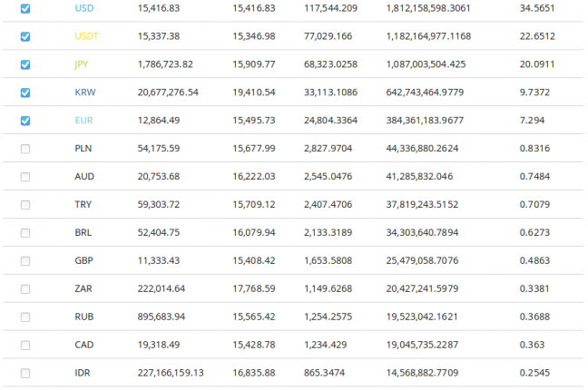Uncheck the USDT currency checkbox
The width and height of the screenshot is (588, 390).
click(25, 36)
